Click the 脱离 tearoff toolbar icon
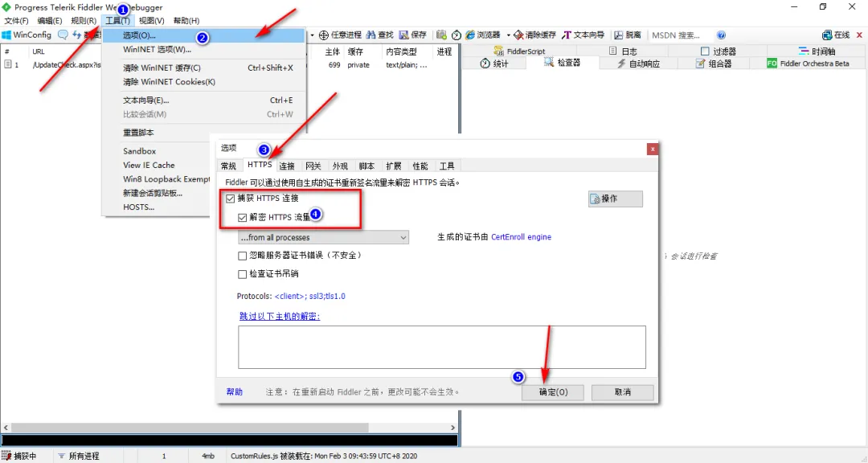Viewport: 868px width, 463px height. (628, 35)
